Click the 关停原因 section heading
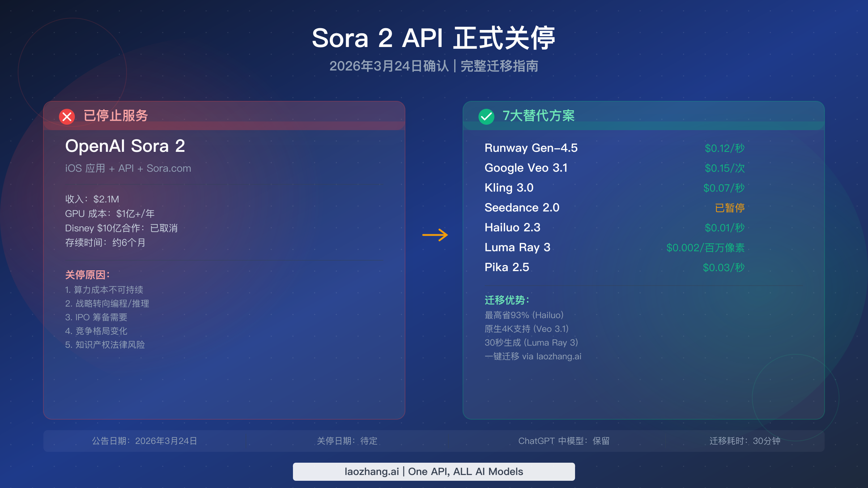Image resolution: width=868 pixels, height=488 pixels. click(87, 275)
